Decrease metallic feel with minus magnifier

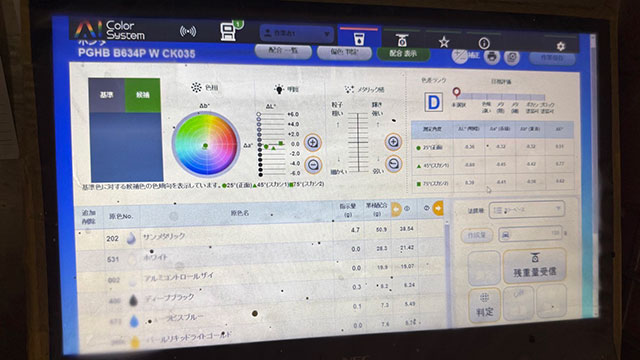click(393, 164)
